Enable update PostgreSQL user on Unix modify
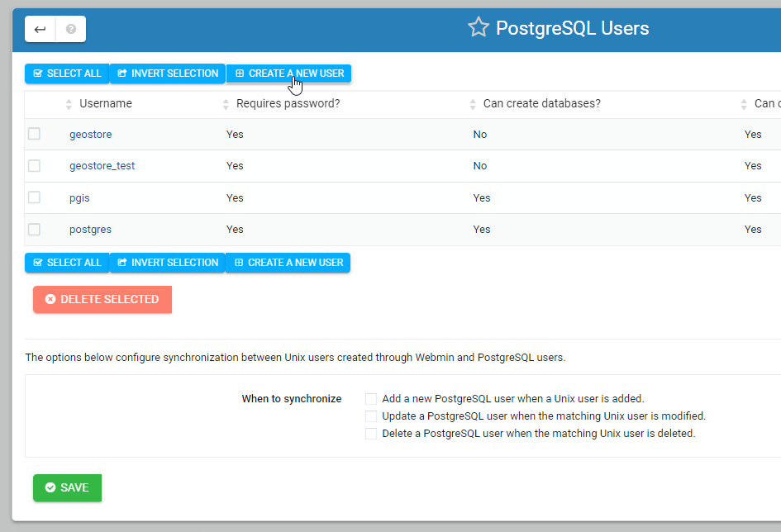 pyautogui.click(x=371, y=416)
